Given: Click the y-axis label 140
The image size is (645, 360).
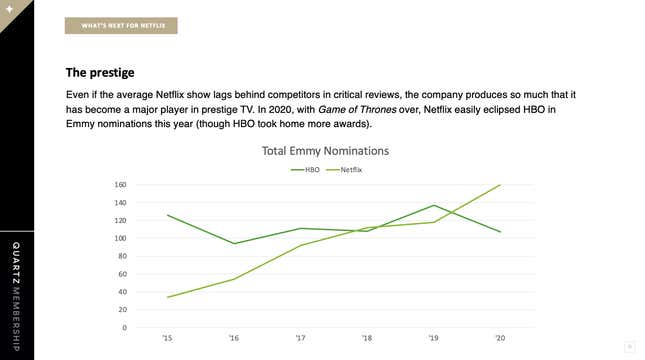Looking at the screenshot, I should (x=120, y=203).
